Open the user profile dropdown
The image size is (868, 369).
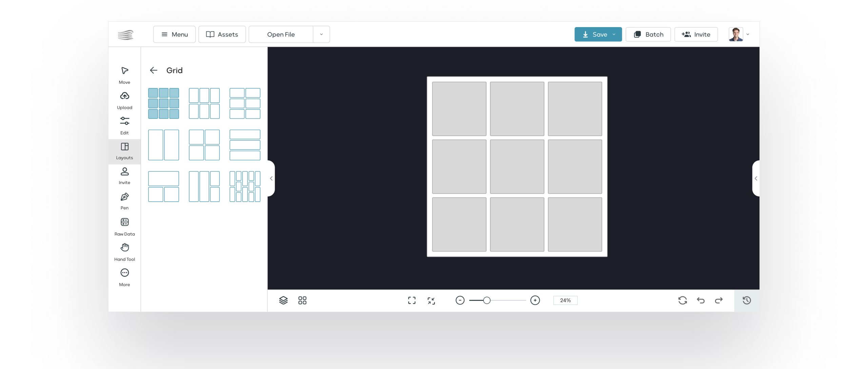[748, 34]
